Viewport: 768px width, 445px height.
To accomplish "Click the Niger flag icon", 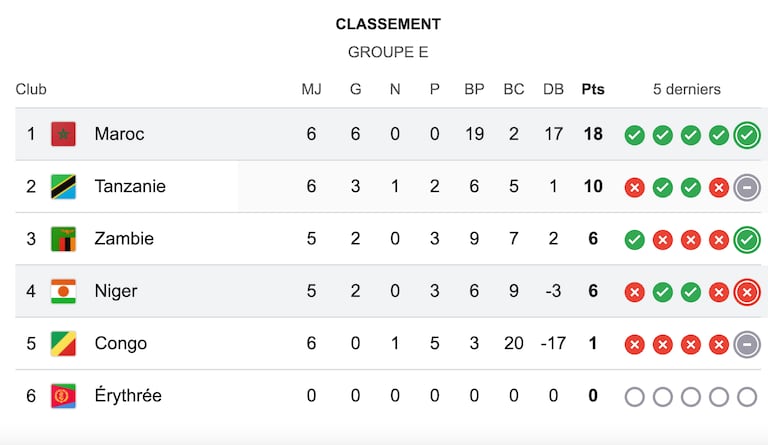I will 63,291.
